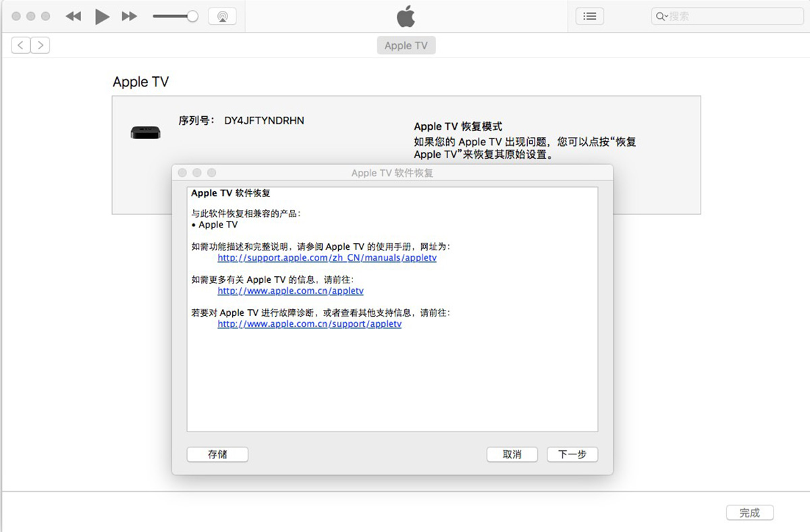Click the Apple logo in toolbar
The width and height of the screenshot is (810, 532).
(x=406, y=16)
